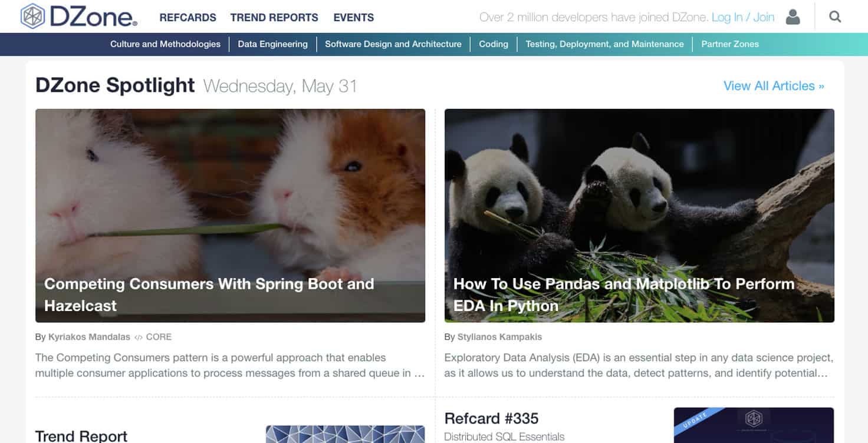Viewport: 868px width, 443px height.
Task: Click the Exploratory Data Analysis article summary
Action: (639, 365)
